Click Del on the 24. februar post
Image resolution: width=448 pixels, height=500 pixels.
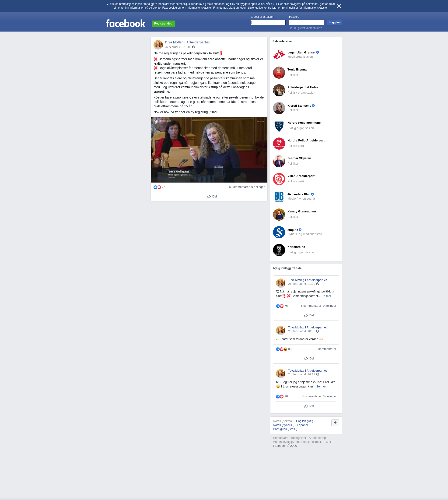309,406
